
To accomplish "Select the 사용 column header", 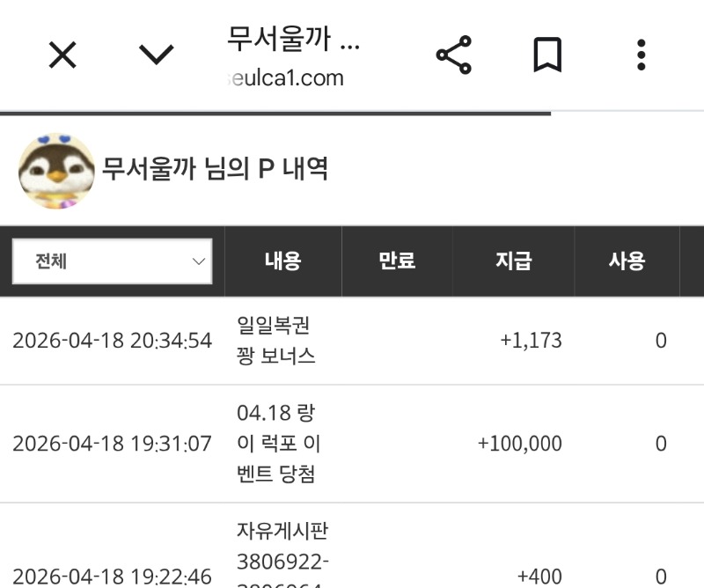I will [x=627, y=261].
